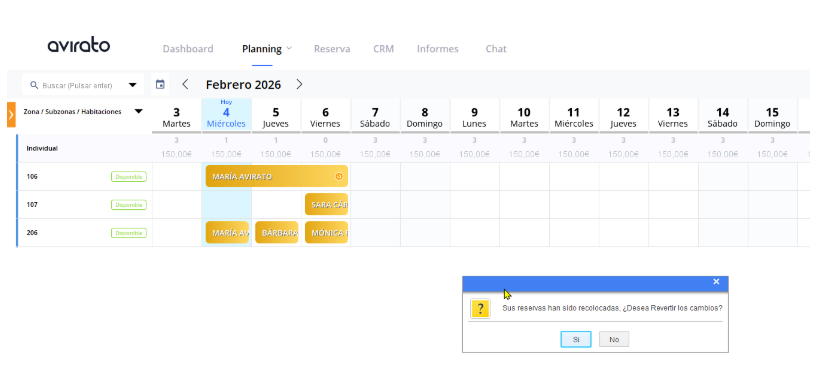Select day 5 Jueves column header
This screenshot has height=372, width=825.
tap(276, 117)
